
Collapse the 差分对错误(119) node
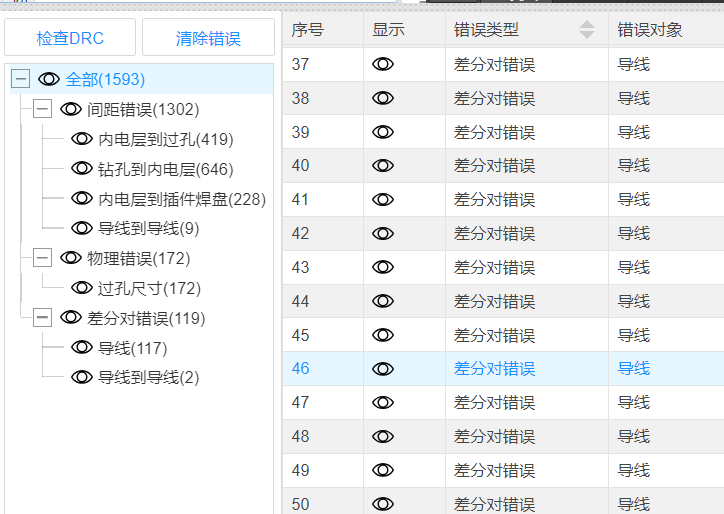click(x=42, y=318)
